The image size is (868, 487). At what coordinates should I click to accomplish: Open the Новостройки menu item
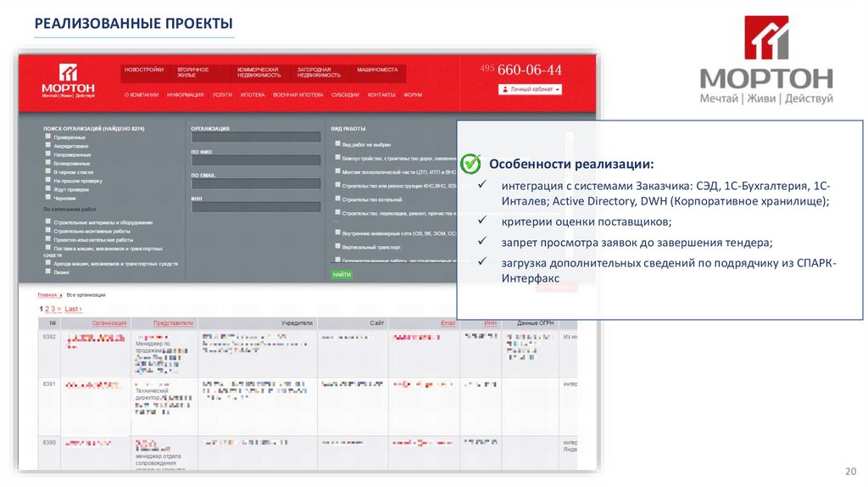(x=144, y=70)
